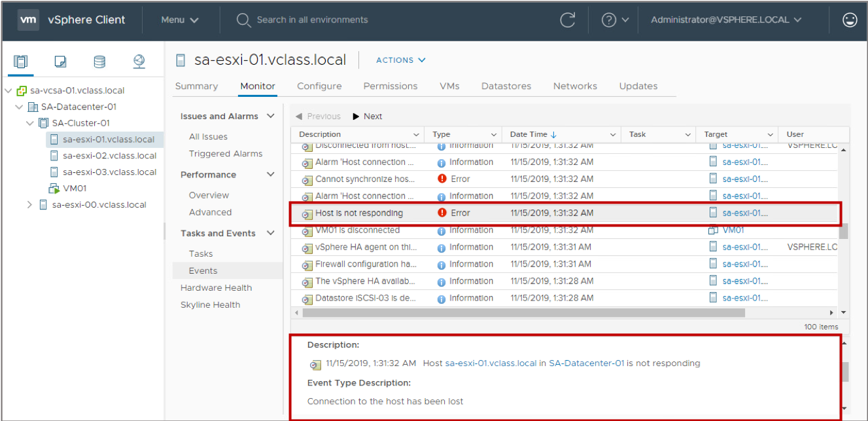The image size is (868, 421).
Task: Expand the sa-esxi-00.vclass.local tree node
Action: [x=29, y=205]
